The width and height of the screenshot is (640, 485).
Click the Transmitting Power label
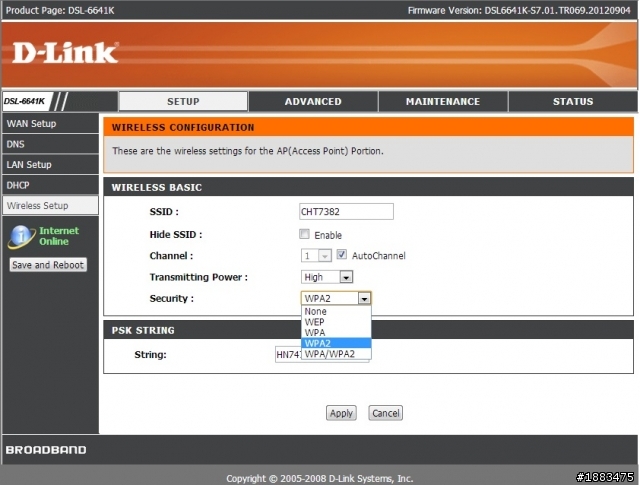click(198, 277)
